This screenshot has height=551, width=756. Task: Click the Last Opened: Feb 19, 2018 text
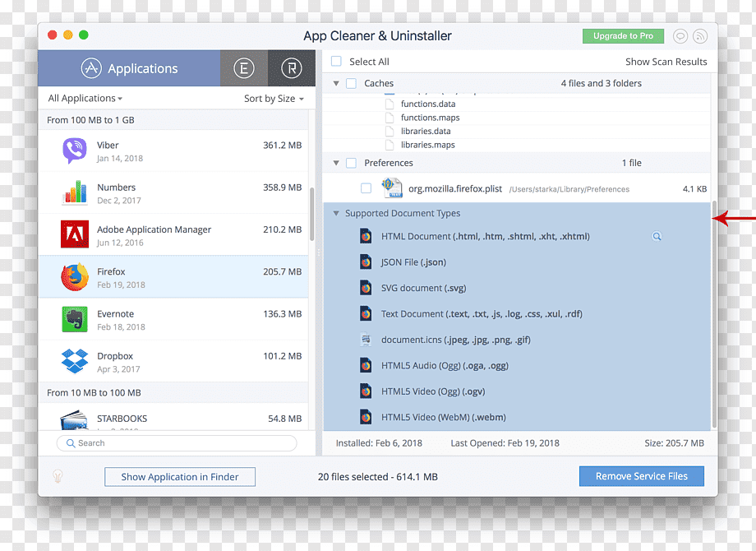coord(505,443)
